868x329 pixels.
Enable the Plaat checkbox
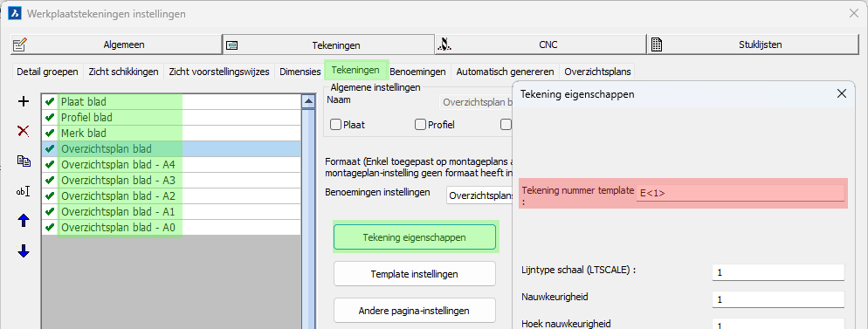(x=335, y=125)
